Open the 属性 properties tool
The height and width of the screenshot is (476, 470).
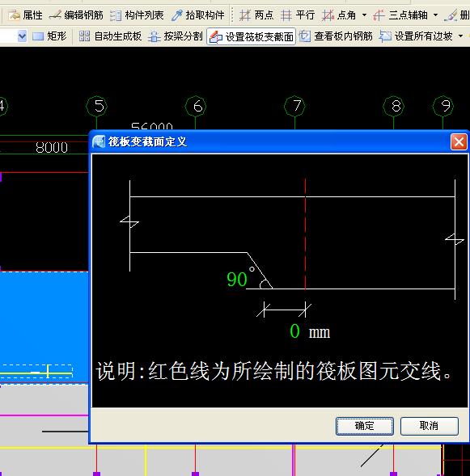tap(25, 15)
